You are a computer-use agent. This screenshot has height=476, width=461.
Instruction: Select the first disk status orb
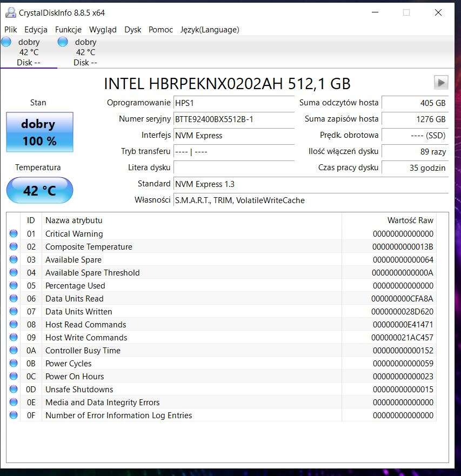(6, 42)
